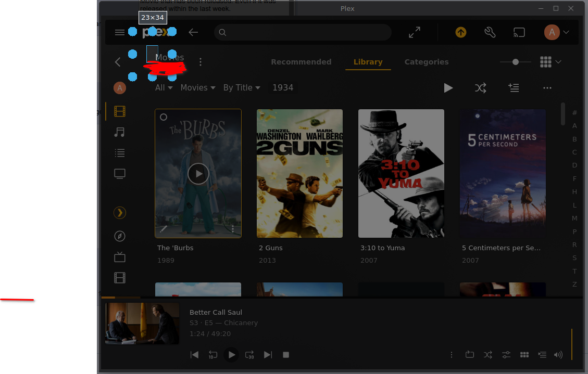This screenshot has width=588, height=374.
Task: Skip to previous item in player
Action: tap(194, 355)
